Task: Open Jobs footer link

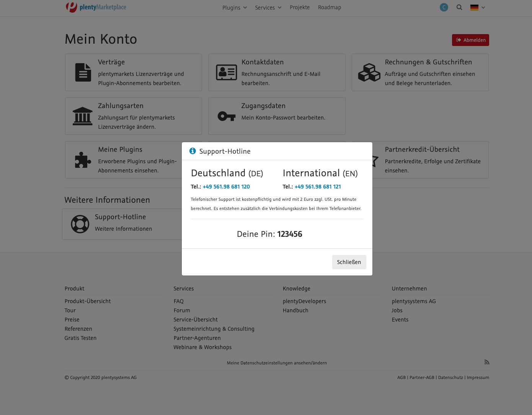Action: click(397, 310)
